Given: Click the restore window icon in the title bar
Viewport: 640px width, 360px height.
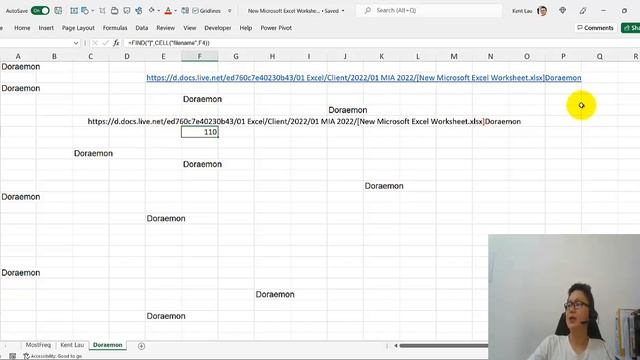Looking at the screenshot, I should point(624,11).
